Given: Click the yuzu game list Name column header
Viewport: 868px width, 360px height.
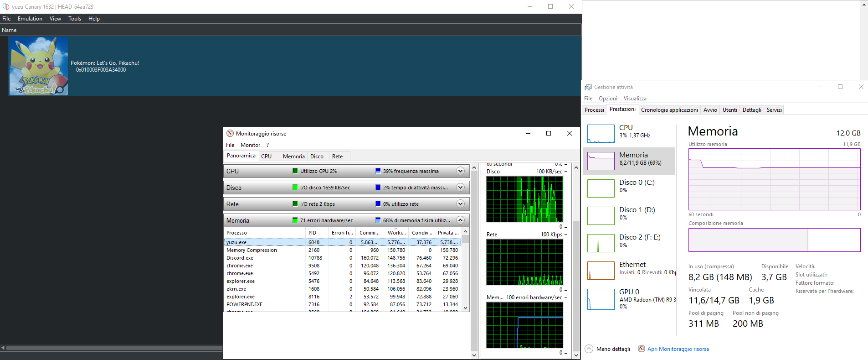Looking at the screenshot, I should click(291, 30).
